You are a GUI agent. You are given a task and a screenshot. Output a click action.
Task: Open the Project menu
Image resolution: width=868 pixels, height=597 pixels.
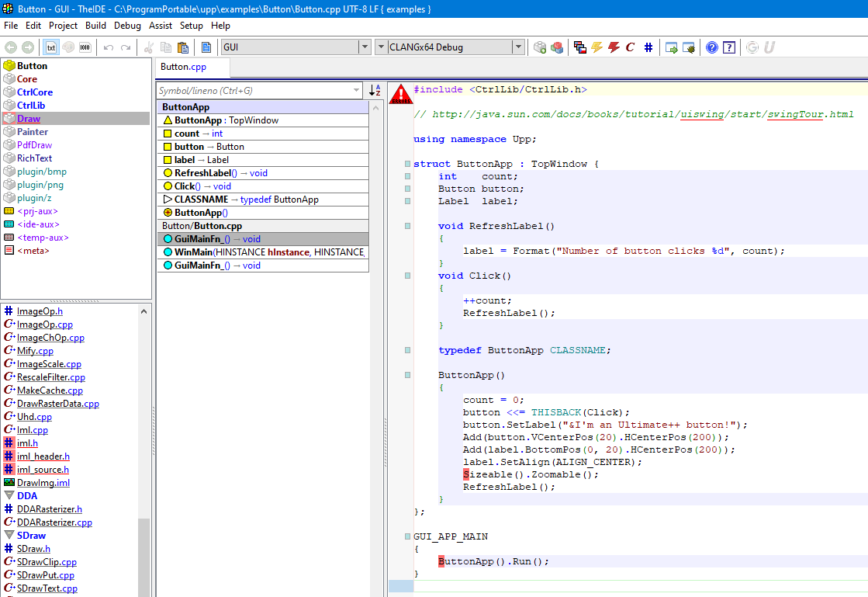(63, 26)
